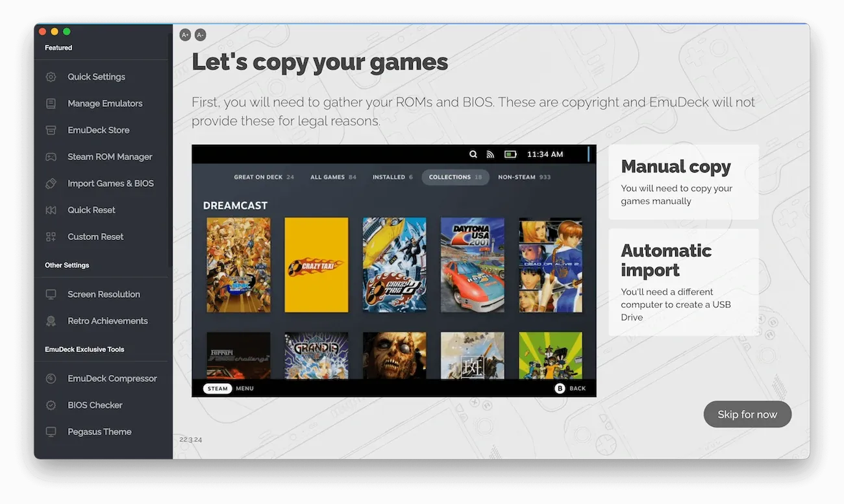
Task: Click the EmuDeck Compressor icon
Action: pos(51,379)
